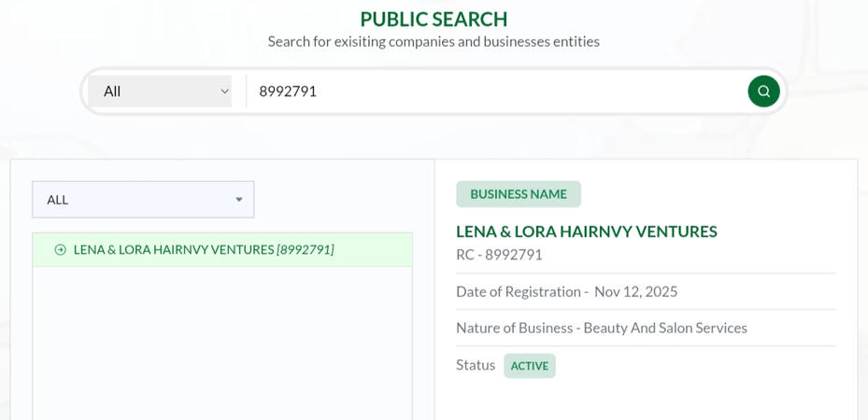Click 'Search for exisiting companies and businesses entities'
868x420 pixels.
(x=434, y=41)
